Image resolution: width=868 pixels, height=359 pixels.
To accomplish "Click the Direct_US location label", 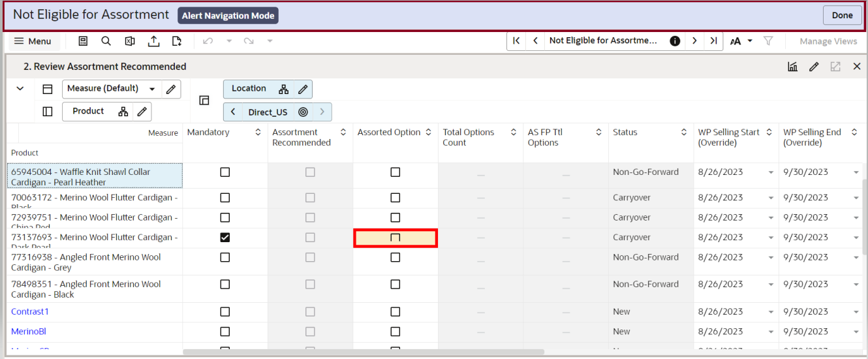I will pos(268,112).
